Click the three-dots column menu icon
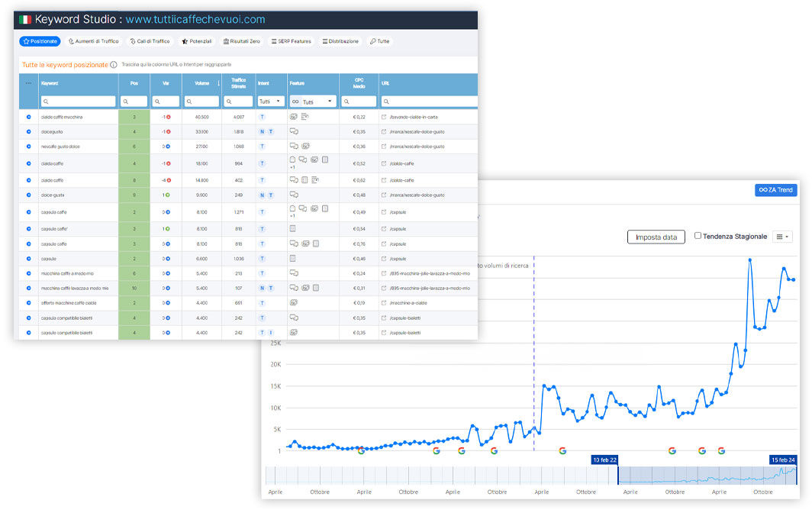Viewport: 812px width, 516px height. (29, 83)
